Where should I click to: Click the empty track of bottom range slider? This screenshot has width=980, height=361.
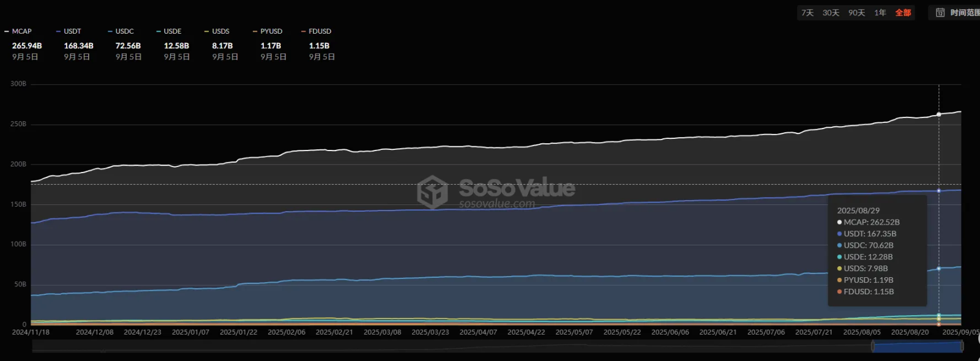pyautogui.click(x=428, y=347)
